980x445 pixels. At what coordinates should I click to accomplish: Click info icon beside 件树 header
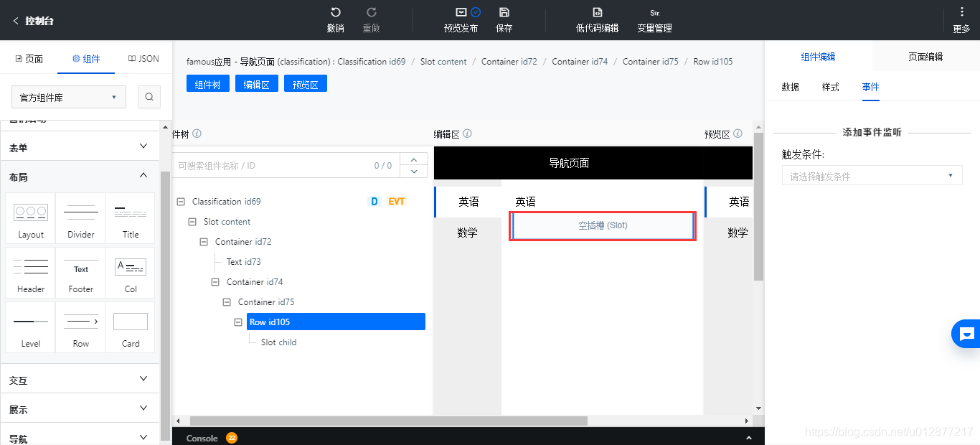click(x=197, y=133)
